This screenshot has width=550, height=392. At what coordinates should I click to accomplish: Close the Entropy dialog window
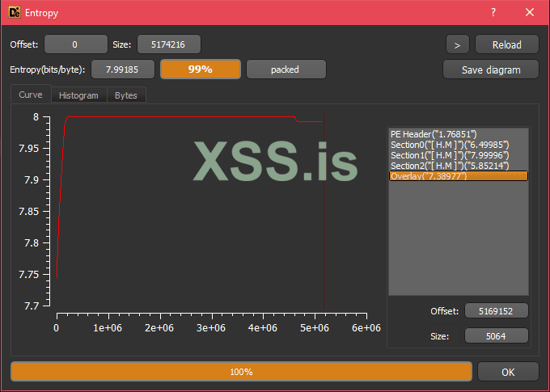point(530,13)
